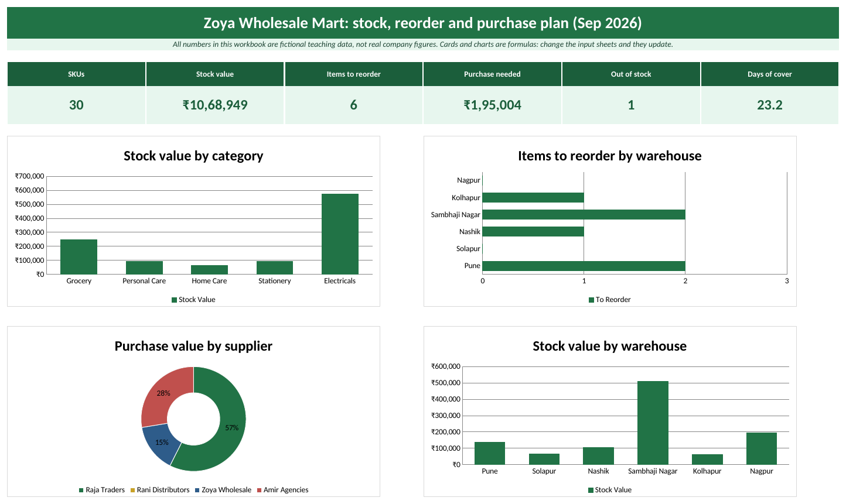Viewport: 846px width, 504px height.
Task: Click Stock Value legend in warehouse chart
Action: [x=610, y=490]
